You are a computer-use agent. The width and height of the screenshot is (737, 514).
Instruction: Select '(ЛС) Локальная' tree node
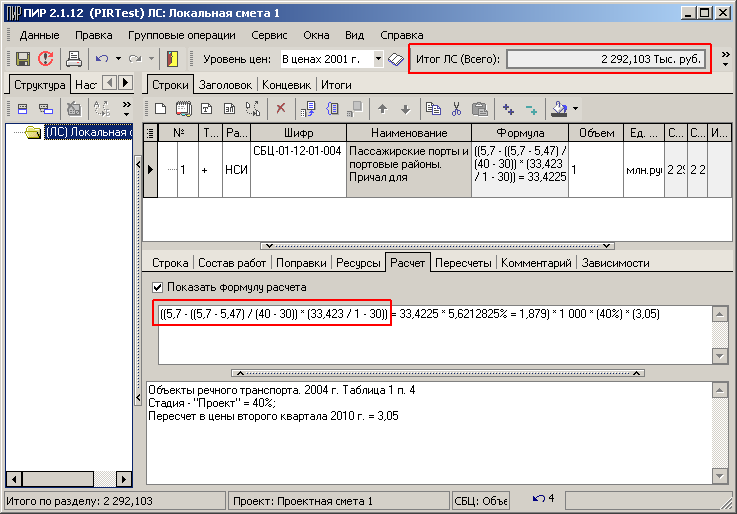click(88, 132)
